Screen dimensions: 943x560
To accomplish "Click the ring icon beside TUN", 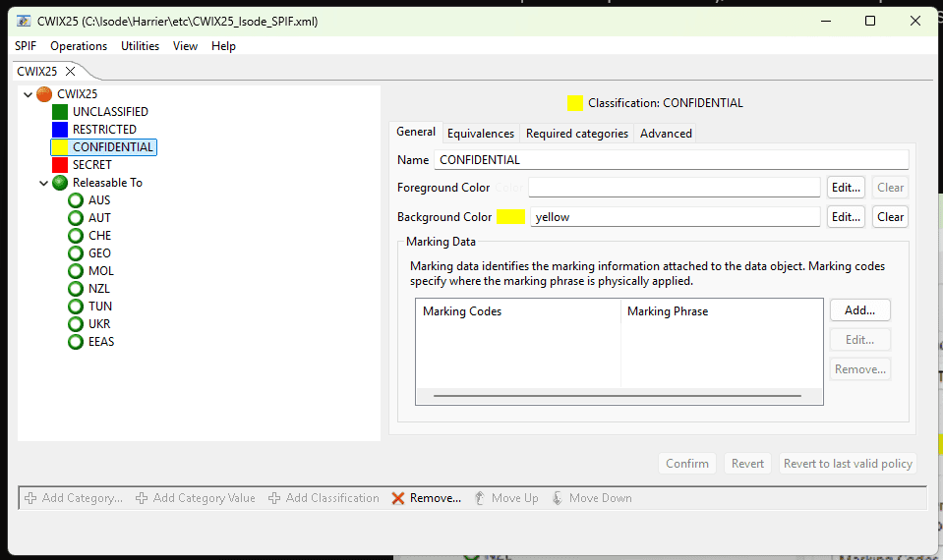I will click(75, 307).
